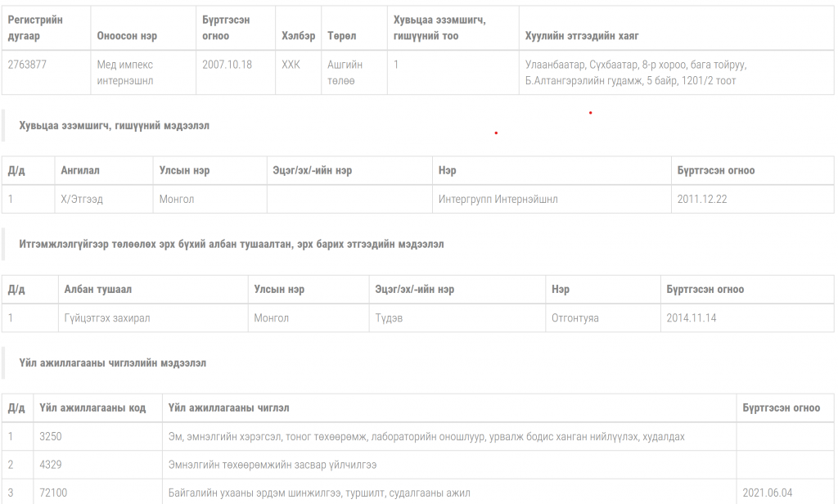Click the ХХК company form cell
This screenshot has width=838, height=504.
(291, 65)
